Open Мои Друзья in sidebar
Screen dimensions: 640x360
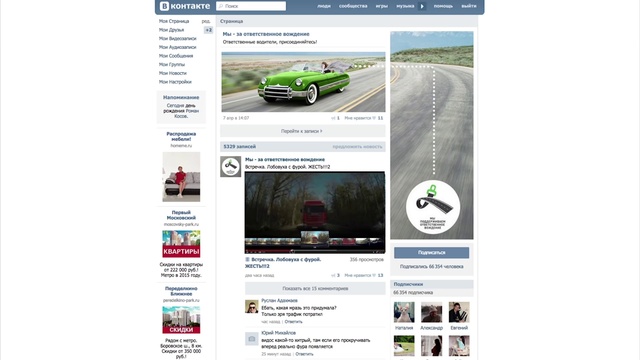171,30
